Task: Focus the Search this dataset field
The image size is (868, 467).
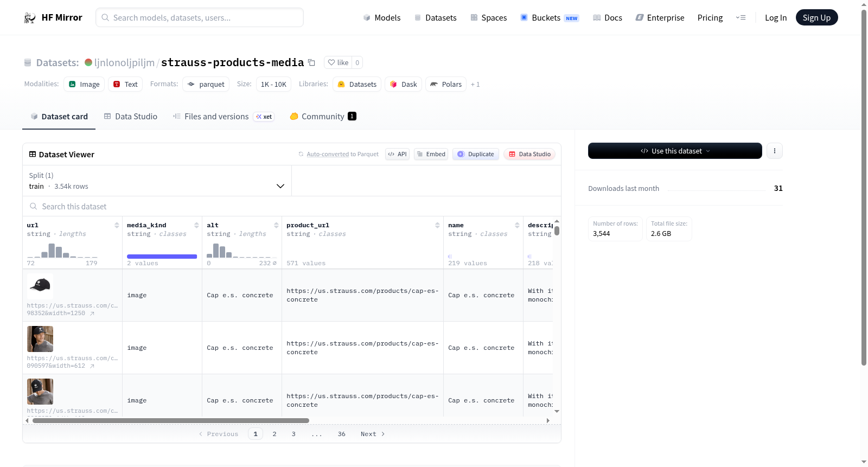Action: [x=292, y=206]
